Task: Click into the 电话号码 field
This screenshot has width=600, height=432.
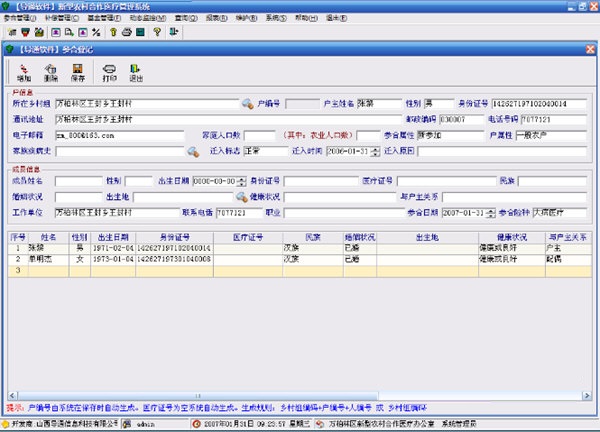Action: (554, 120)
